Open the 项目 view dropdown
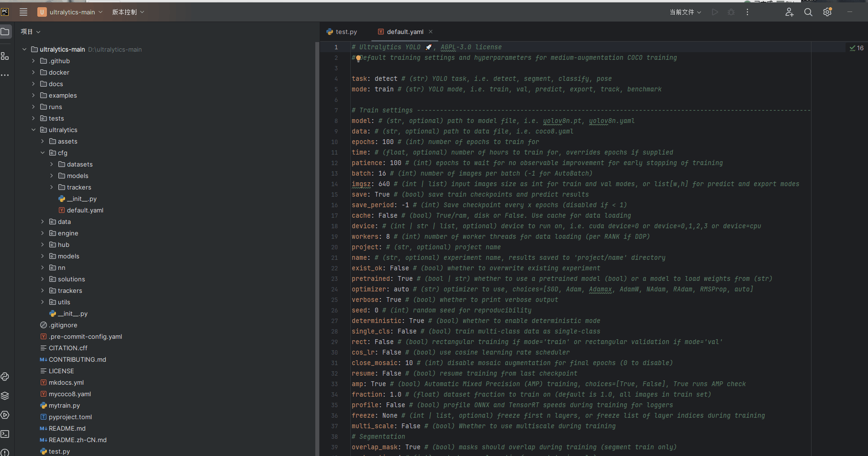This screenshot has width=868, height=456. (31, 32)
